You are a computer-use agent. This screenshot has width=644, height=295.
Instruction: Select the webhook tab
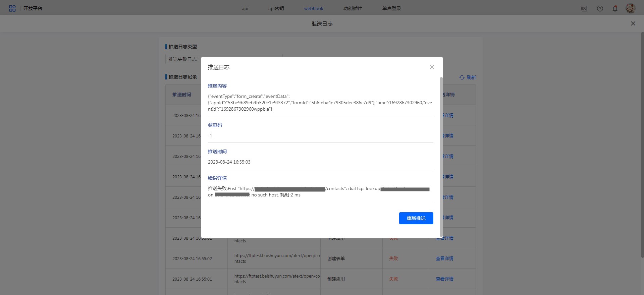click(314, 8)
